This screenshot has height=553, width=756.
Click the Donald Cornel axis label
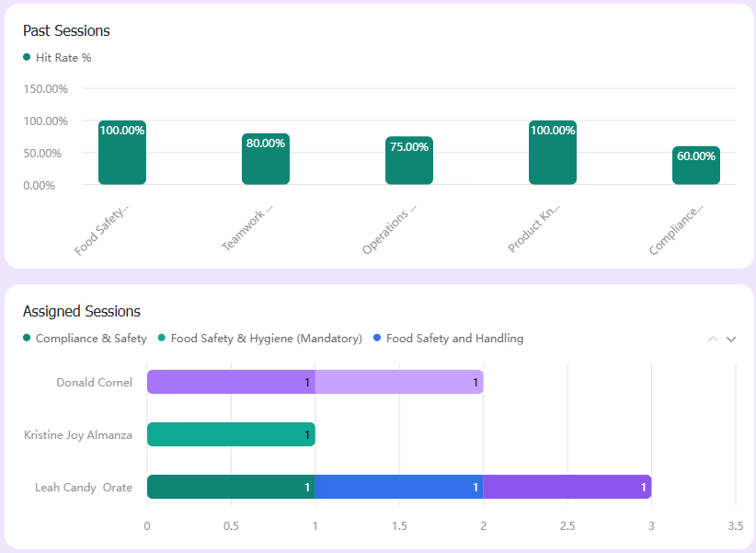click(x=94, y=383)
